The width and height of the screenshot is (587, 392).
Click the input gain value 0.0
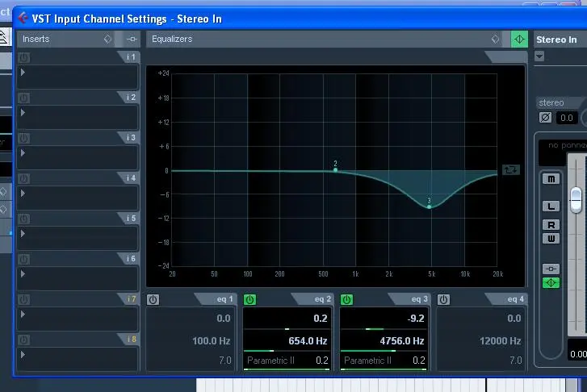click(566, 118)
